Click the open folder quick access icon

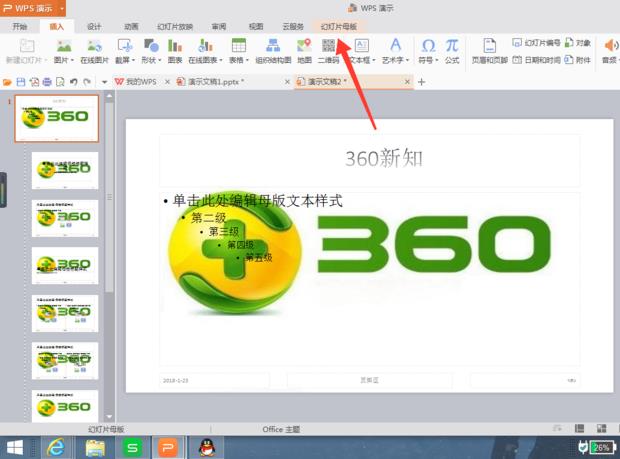tap(7, 82)
